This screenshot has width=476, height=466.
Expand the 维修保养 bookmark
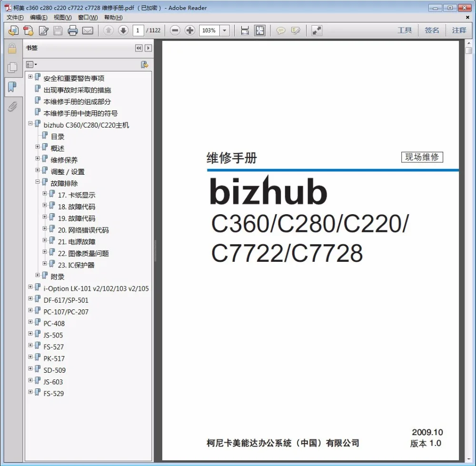[x=38, y=158]
